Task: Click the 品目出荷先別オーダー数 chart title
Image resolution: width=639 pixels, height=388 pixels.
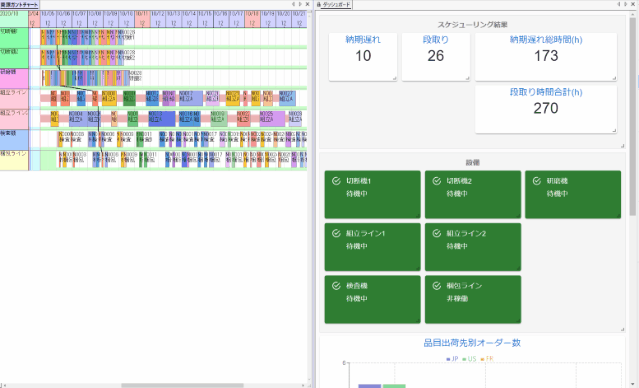Action: [x=472, y=343]
